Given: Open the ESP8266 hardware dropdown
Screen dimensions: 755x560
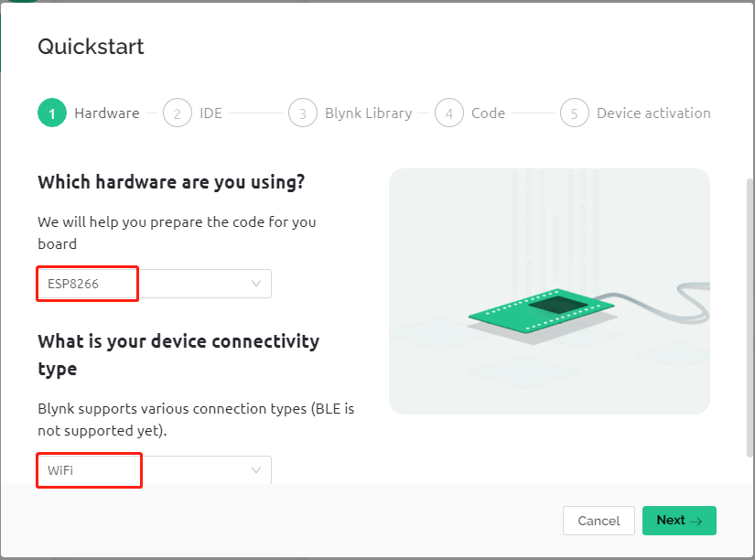Looking at the screenshot, I should click(x=155, y=284).
